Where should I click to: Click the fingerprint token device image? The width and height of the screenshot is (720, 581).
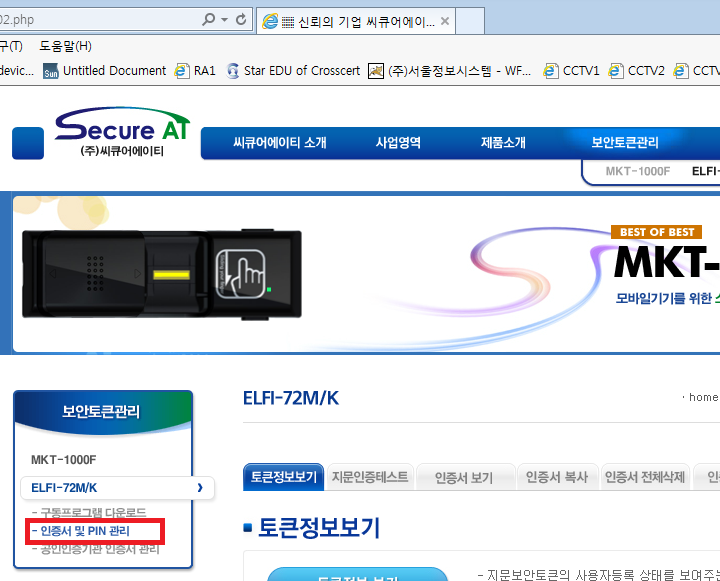(x=162, y=274)
